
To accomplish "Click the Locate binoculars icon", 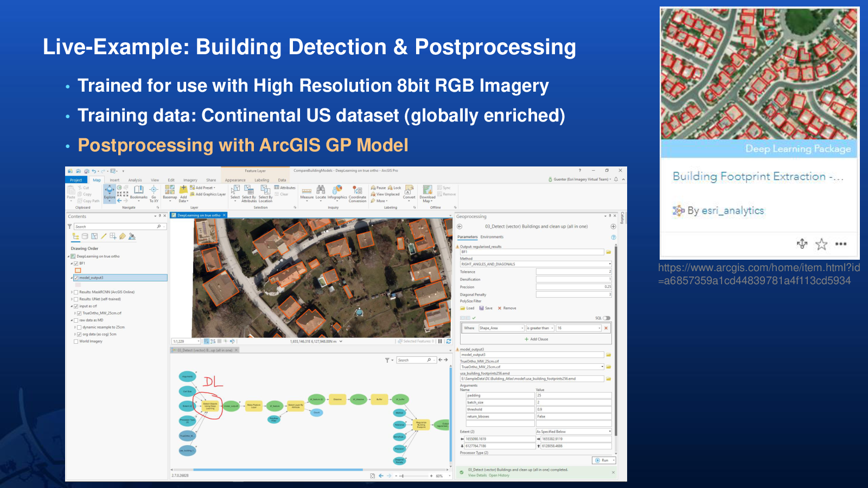I will 321,190.
